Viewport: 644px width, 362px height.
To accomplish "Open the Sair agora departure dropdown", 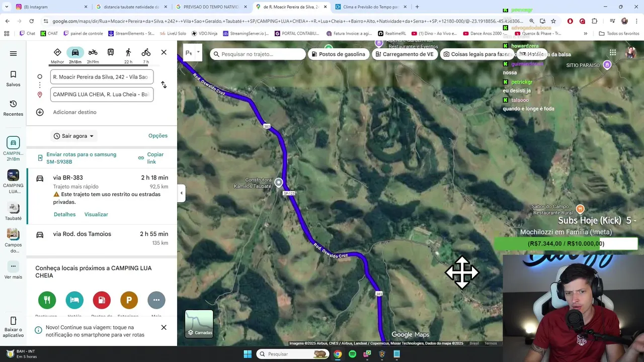I will [x=74, y=136].
